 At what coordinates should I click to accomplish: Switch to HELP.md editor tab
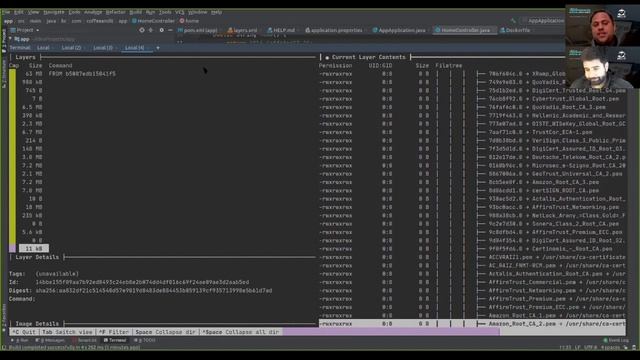281,30
